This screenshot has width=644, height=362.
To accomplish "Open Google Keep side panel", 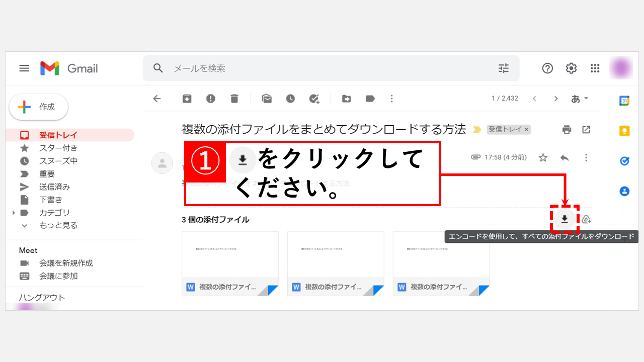I will [624, 131].
